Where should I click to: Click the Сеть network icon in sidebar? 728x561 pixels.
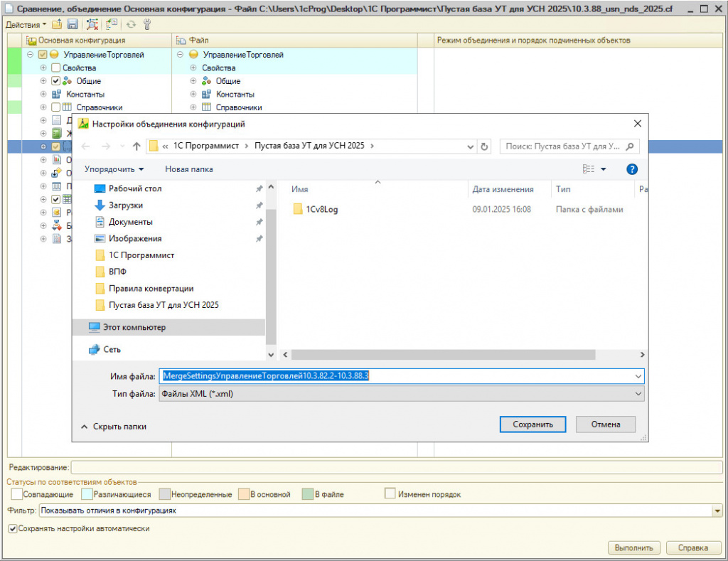click(x=95, y=349)
